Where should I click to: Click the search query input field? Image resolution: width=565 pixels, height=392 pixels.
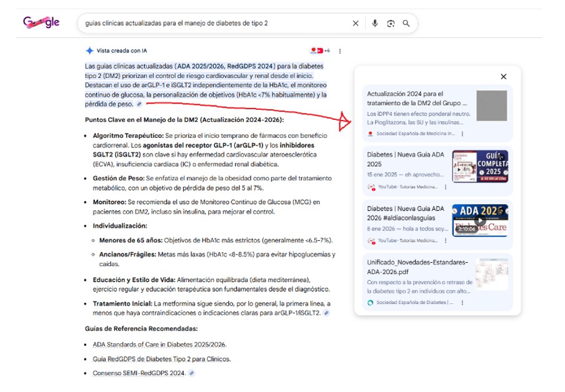212,24
